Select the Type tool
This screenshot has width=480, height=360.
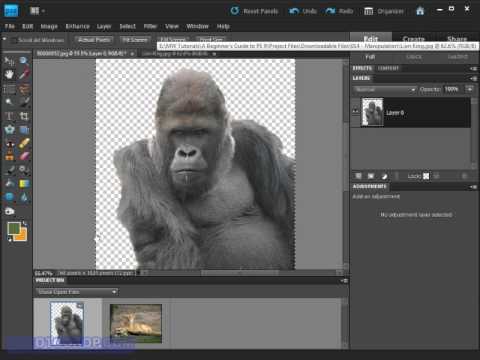9,116
